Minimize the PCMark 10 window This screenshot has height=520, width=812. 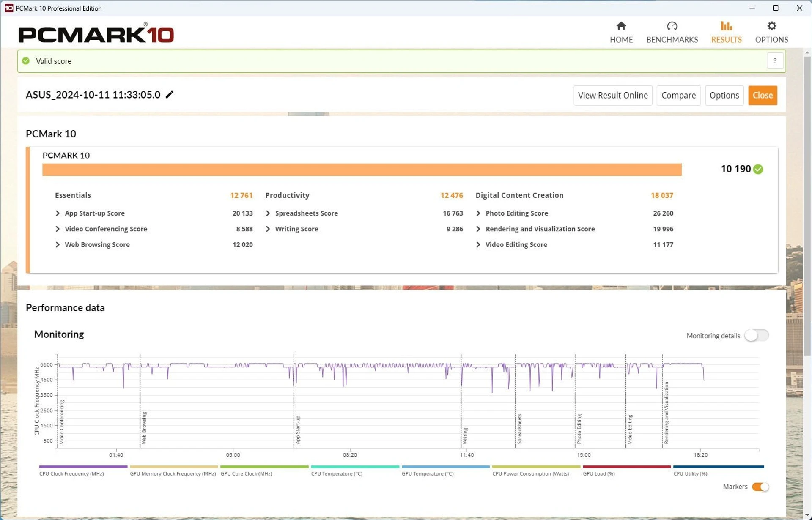click(752, 8)
